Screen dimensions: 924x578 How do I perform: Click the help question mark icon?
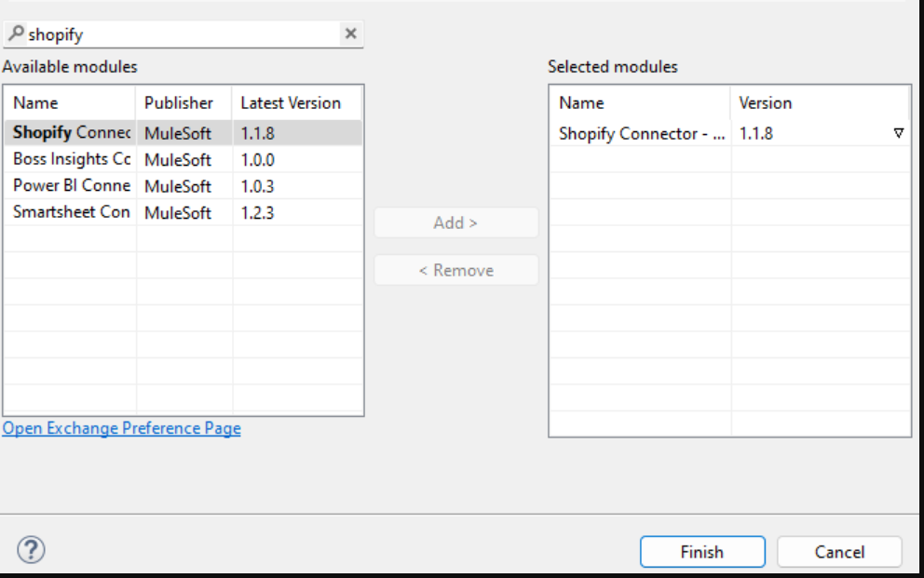point(31,549)
